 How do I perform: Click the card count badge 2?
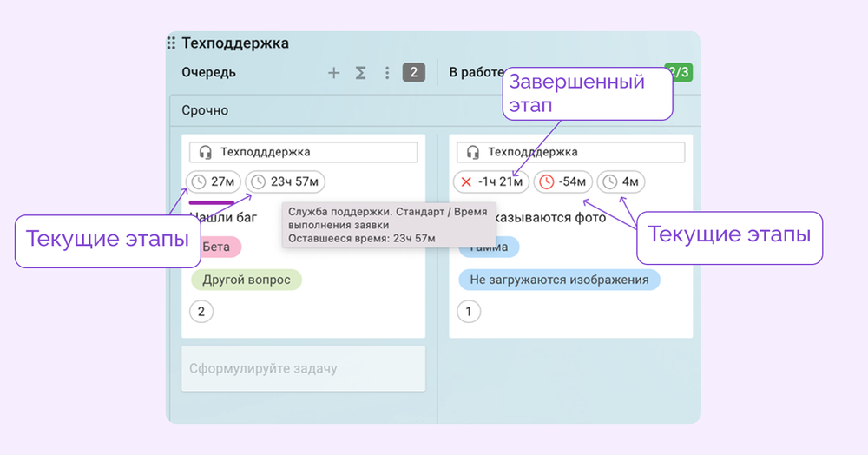[413, 73]
